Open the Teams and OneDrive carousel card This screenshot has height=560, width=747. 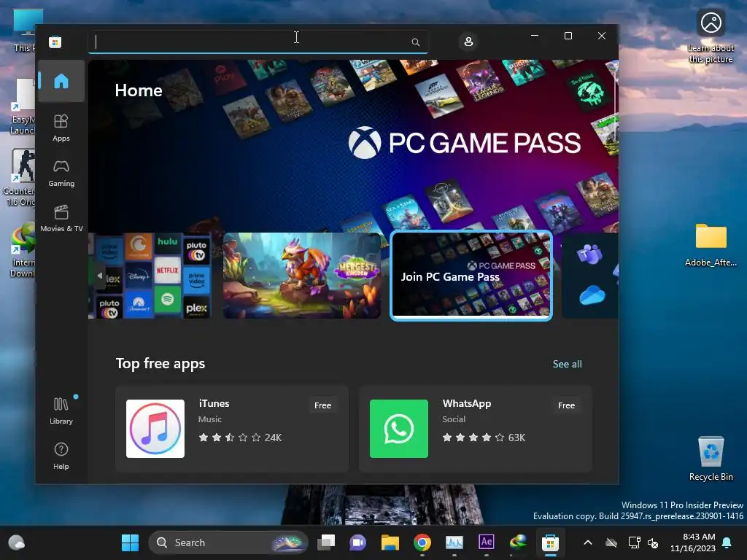pyautogui.click(x=589, y=276)
